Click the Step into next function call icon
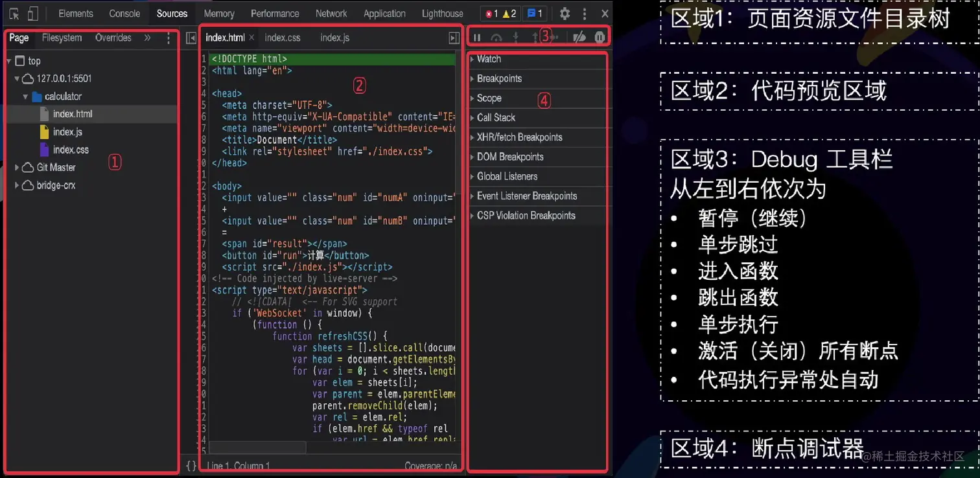The image size is (980, 478). point(516,38)
